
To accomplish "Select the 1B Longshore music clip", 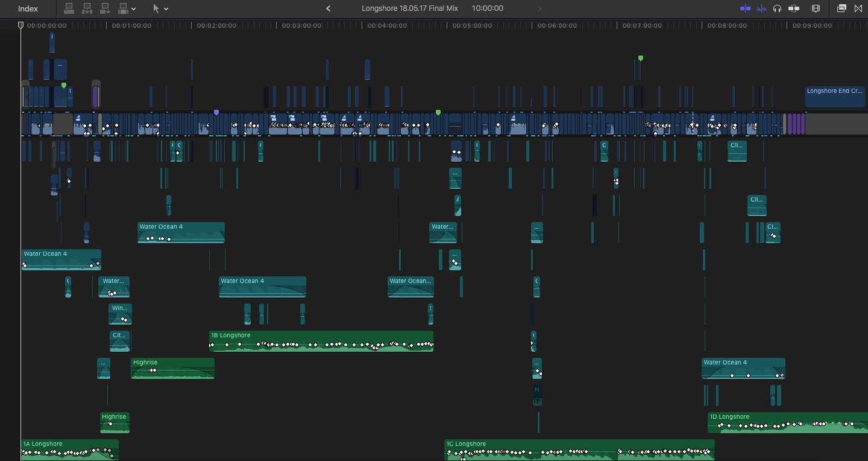I will point(321,340).
